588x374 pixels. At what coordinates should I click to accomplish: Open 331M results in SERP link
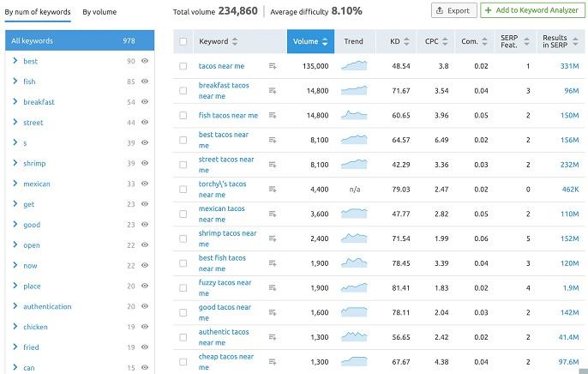pos(569,66)
